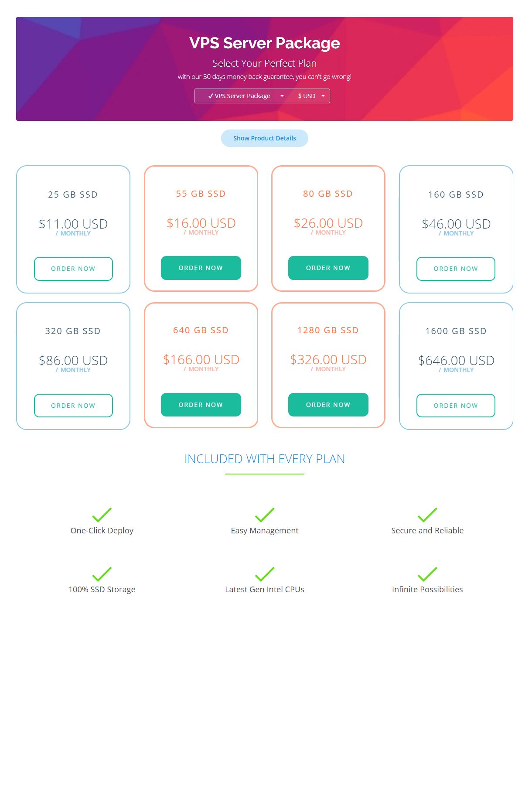Click the Easy Management checkmark icon
532x785 pixels.
[x=265, y=515]
